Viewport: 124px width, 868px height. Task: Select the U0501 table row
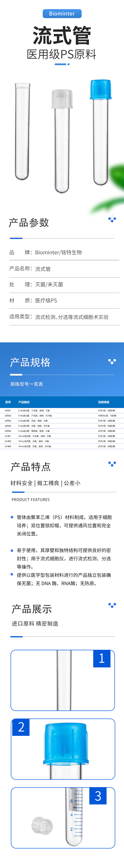(x=62, y=410)
